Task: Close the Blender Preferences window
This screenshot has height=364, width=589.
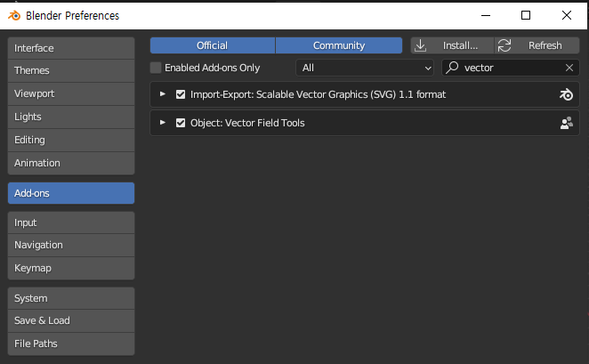Action: click(567, 15)
